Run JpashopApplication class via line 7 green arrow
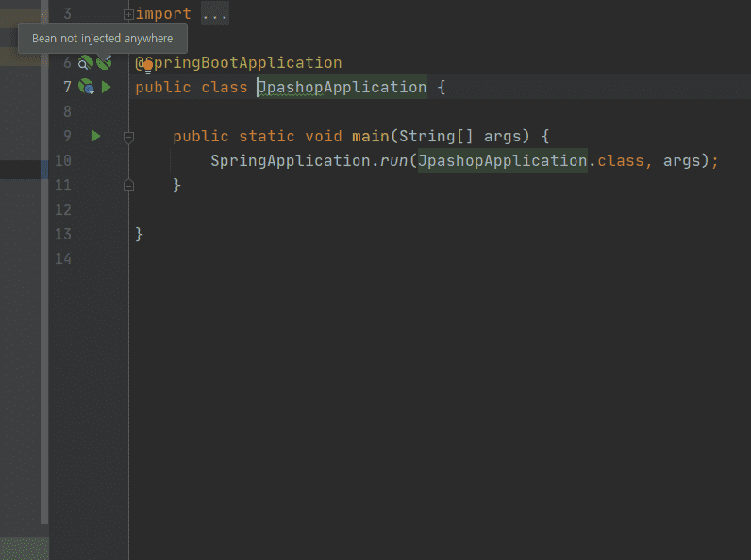Image resolution: width=751 pixels, height=560 pixels. (x=107, y=87)
